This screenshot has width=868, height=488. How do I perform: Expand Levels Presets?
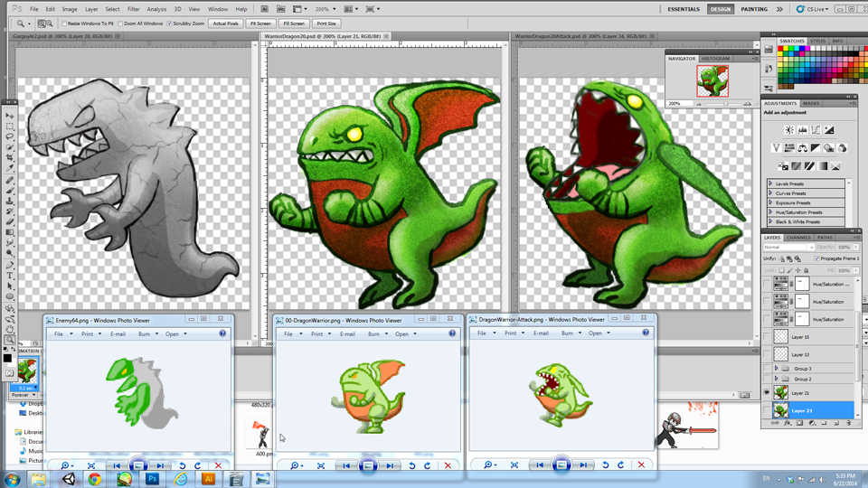click(770, 183)
